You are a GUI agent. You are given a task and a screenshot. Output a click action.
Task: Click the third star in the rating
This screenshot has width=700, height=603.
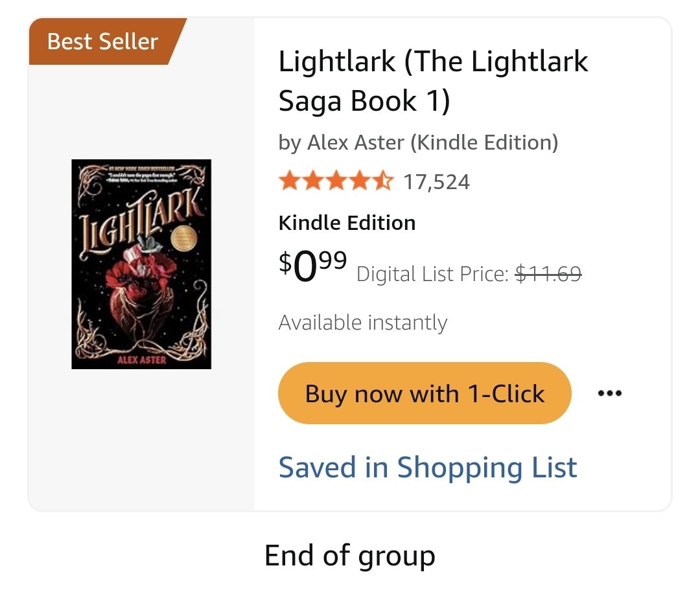(336, 181)
